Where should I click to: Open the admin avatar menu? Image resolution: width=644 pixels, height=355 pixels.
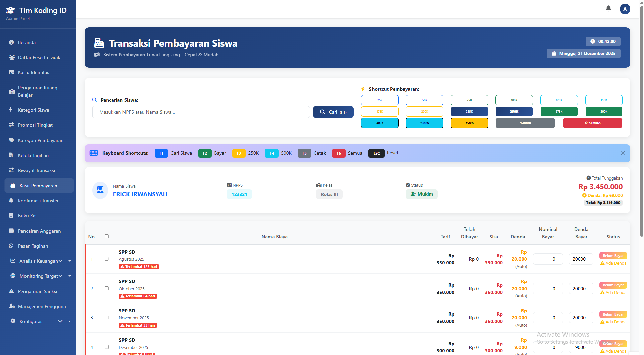[625, 9]
